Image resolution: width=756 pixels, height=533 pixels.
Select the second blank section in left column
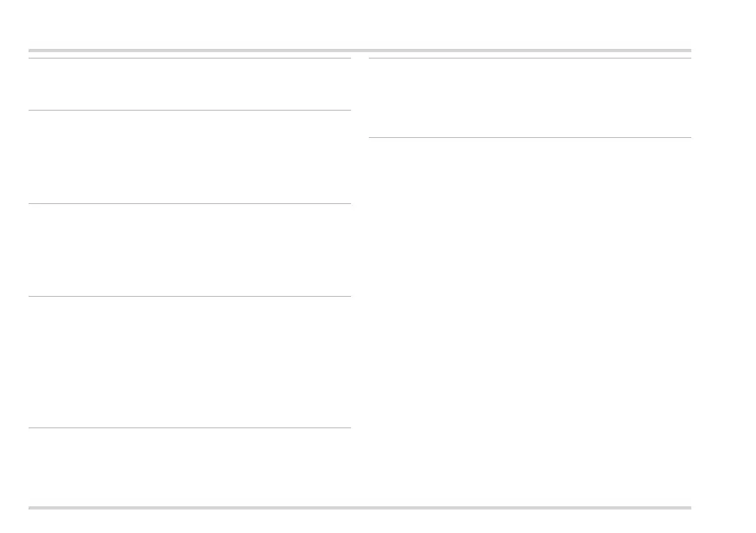pos(189,157)
